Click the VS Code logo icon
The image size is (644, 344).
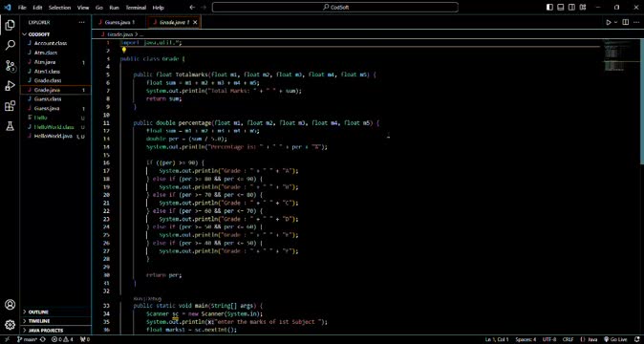coord(7,8)
